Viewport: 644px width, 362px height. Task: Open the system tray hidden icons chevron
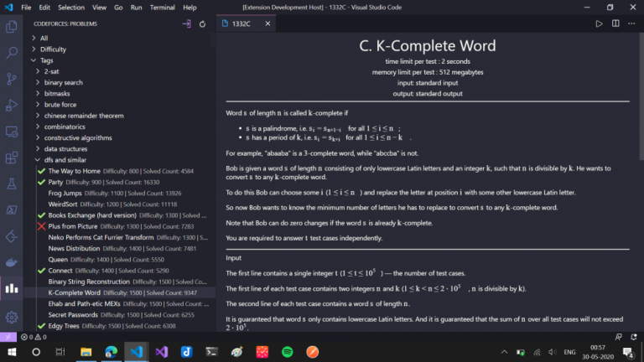[x=504, y=352]
